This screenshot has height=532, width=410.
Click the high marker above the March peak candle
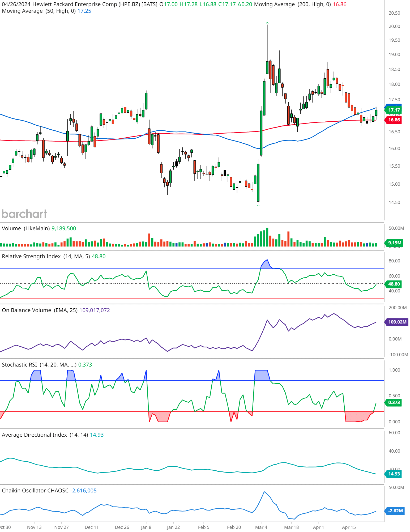(x=267, y=23)
